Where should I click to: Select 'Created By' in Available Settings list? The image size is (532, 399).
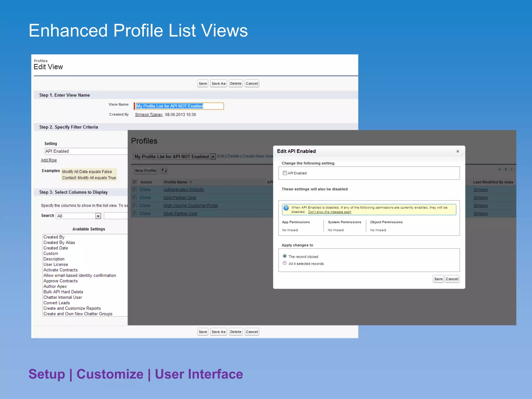click(x=54, y=237)
